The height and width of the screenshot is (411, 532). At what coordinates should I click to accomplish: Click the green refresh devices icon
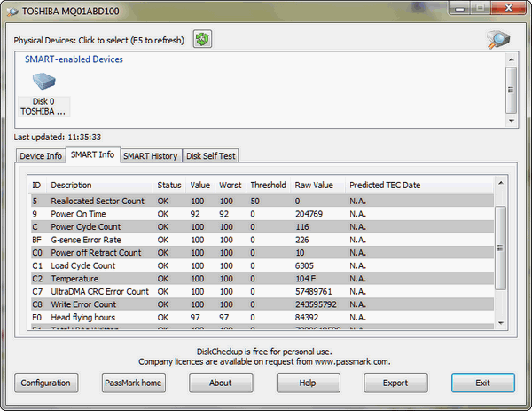(202, 39)
